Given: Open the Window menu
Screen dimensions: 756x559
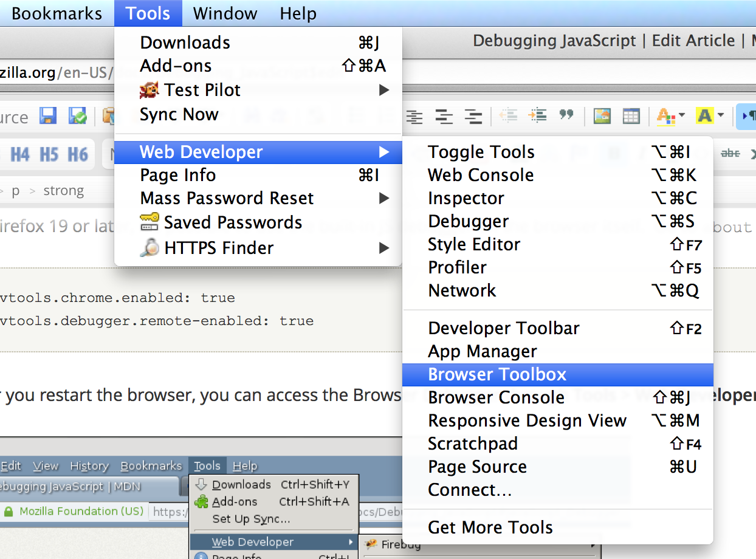Looking at the screenshot, I should pos(225,13).
